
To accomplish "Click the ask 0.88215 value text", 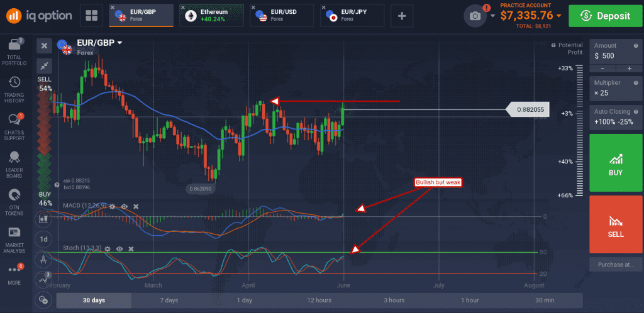I will coord(77,180).
